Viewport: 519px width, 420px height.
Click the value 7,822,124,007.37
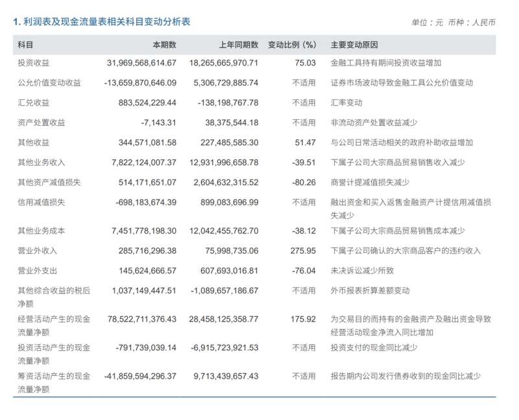pyautogui.click(x=144, y=163)
